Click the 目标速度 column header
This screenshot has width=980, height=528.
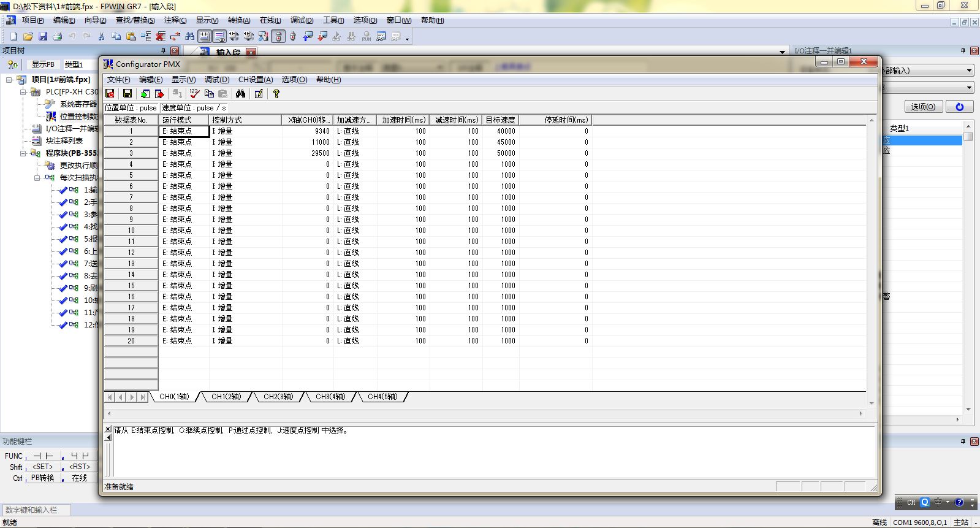tap(501, 120)
